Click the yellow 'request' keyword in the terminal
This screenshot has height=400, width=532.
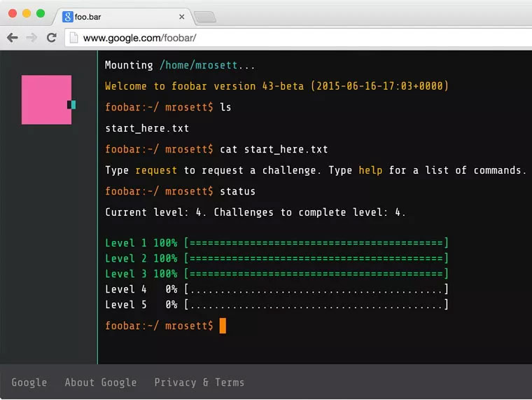click(x=156, y=170)
